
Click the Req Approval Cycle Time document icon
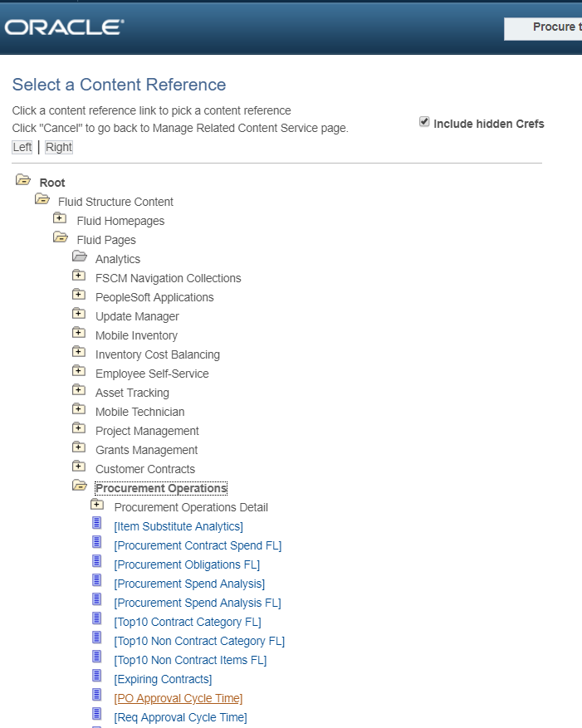96,714
